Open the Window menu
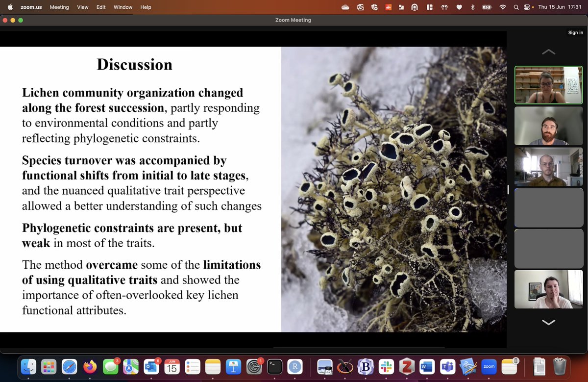 (123, 7)
